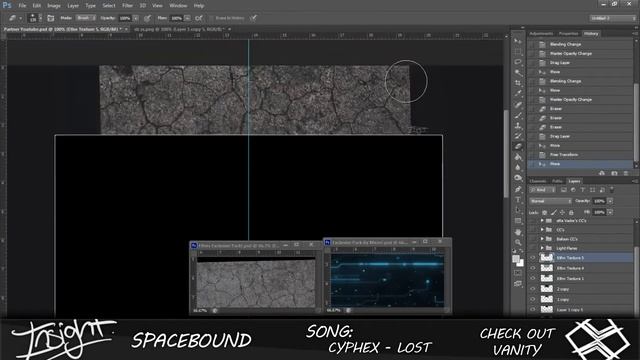Open the layer blend mode dropdown
Image resolution: width=640 pixels, height=360 pixels.
550,201
